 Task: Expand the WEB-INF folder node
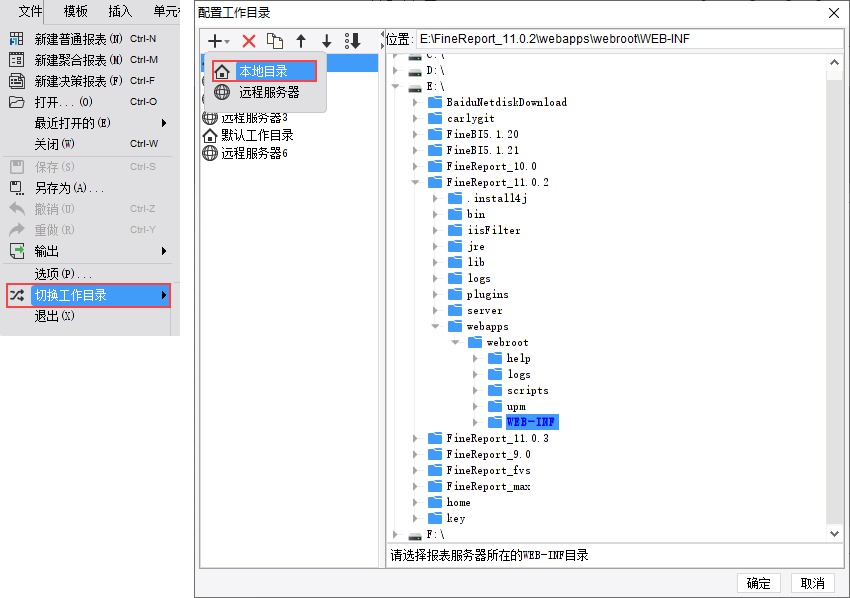tap(475, 422)
